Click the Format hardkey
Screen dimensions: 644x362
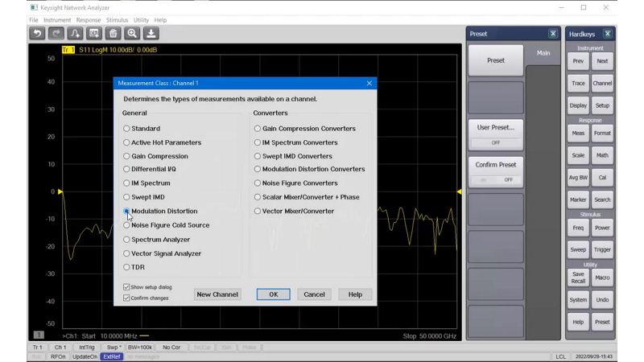click(602, 133)
